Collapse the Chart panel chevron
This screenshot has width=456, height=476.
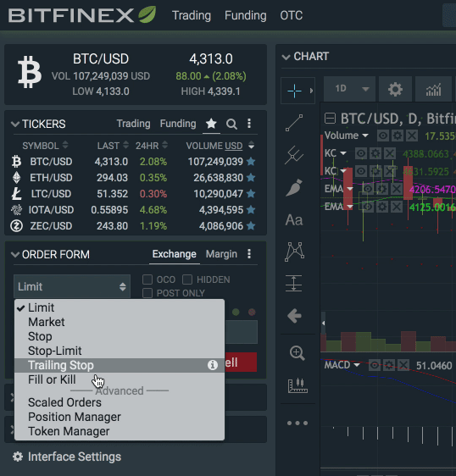point(286,57)
